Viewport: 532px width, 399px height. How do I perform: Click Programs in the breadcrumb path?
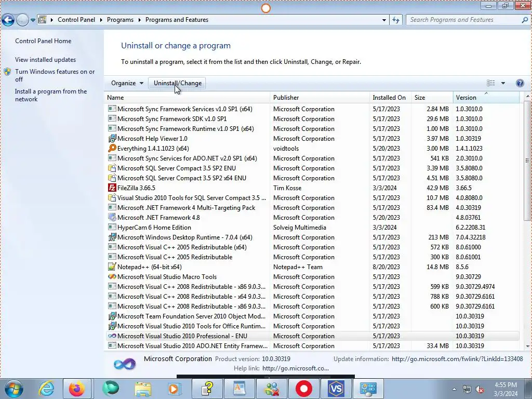(120, 20)
